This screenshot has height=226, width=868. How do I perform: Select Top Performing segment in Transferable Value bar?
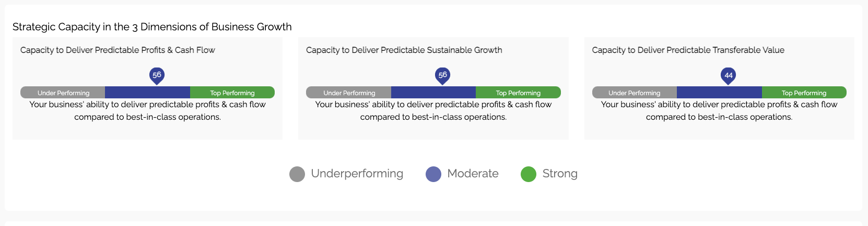click(804, 93)
